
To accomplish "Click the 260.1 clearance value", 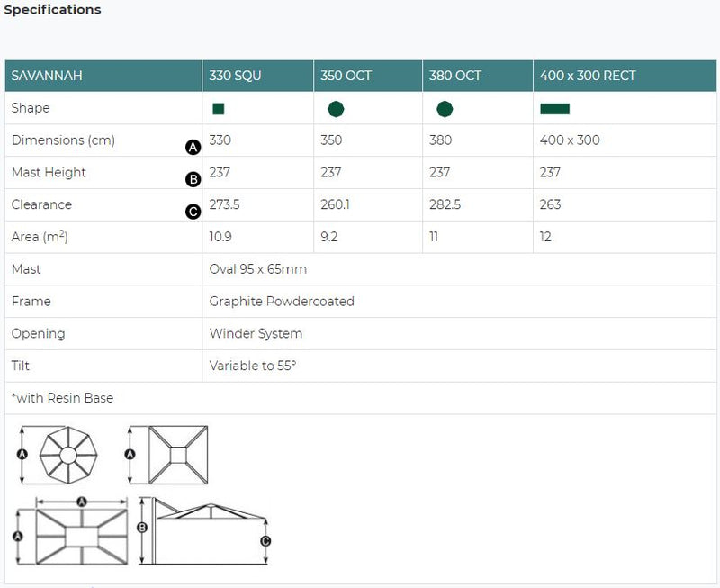I will [x=335, y=204].
